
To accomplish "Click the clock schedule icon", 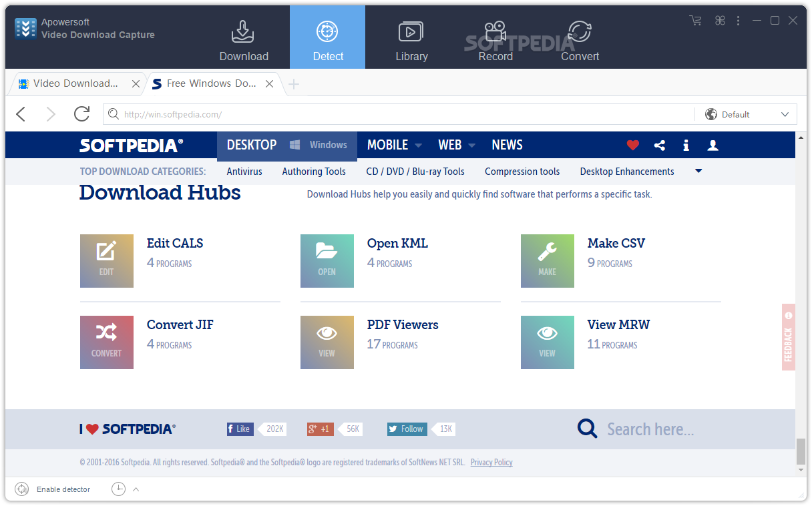I will click(118, 489).
